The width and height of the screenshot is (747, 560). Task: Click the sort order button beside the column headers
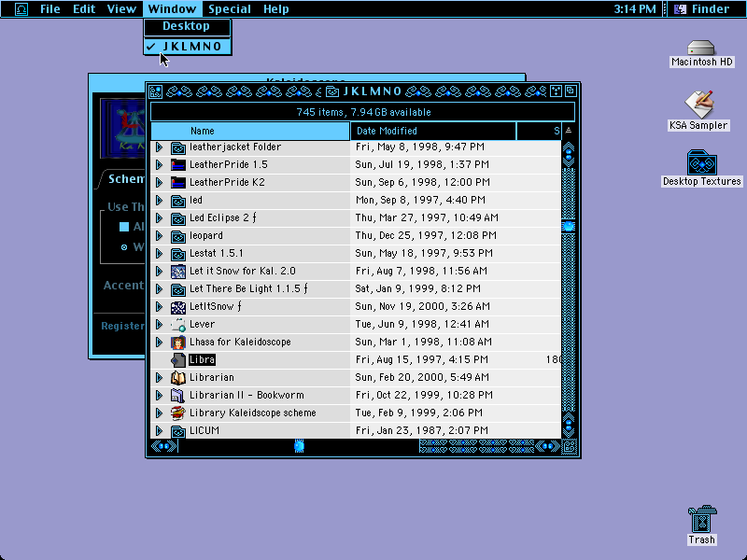click(569, 131)
